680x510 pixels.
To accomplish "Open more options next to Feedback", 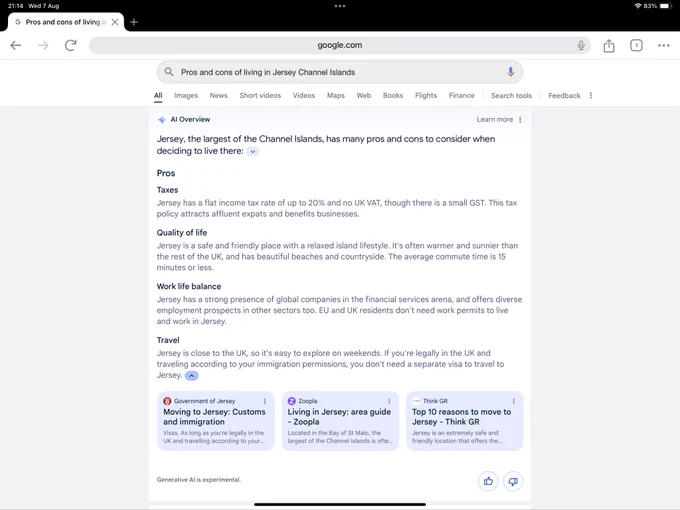I will tap(591, 95).
